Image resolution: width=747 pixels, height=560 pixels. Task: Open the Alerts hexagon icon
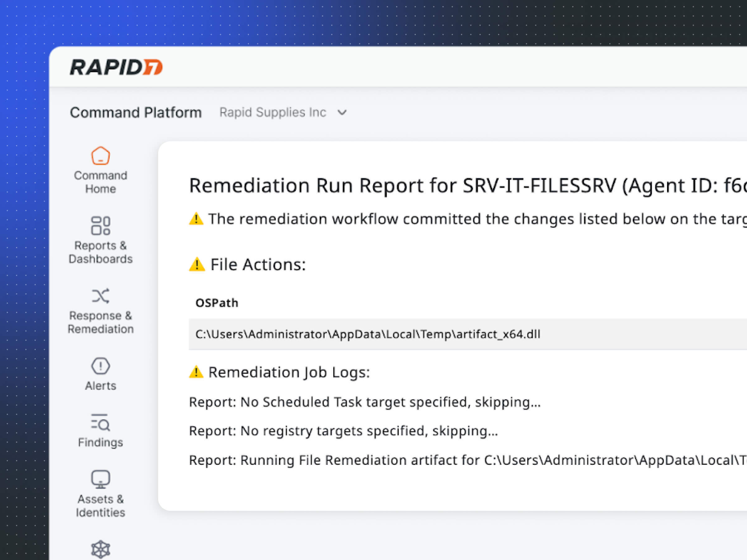click(x=100, y=366)
